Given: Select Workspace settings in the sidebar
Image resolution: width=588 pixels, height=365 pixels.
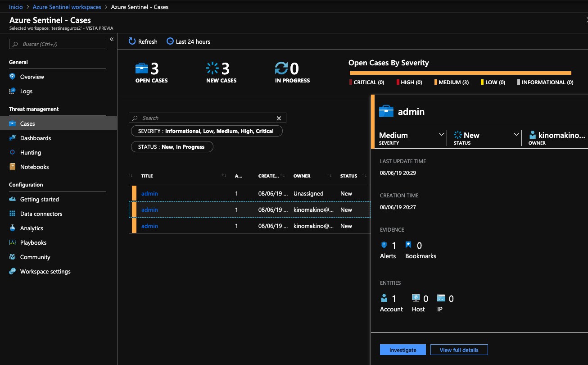Looking at the screenshot, I should pos(45,271).
